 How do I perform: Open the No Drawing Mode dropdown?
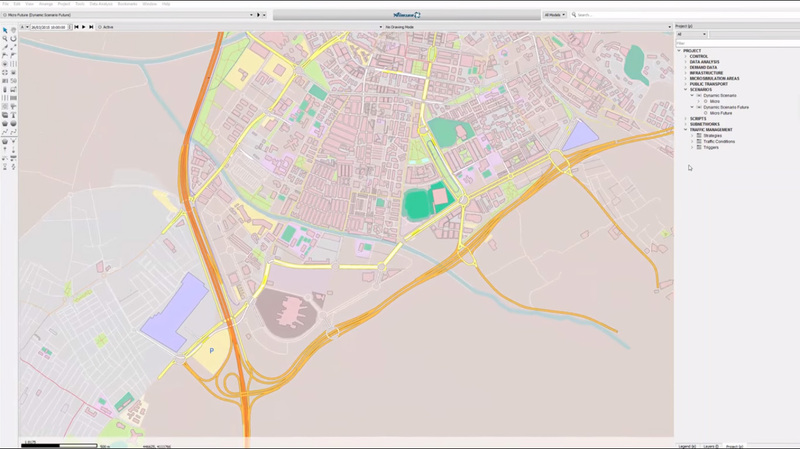click(x=400, y=27)
